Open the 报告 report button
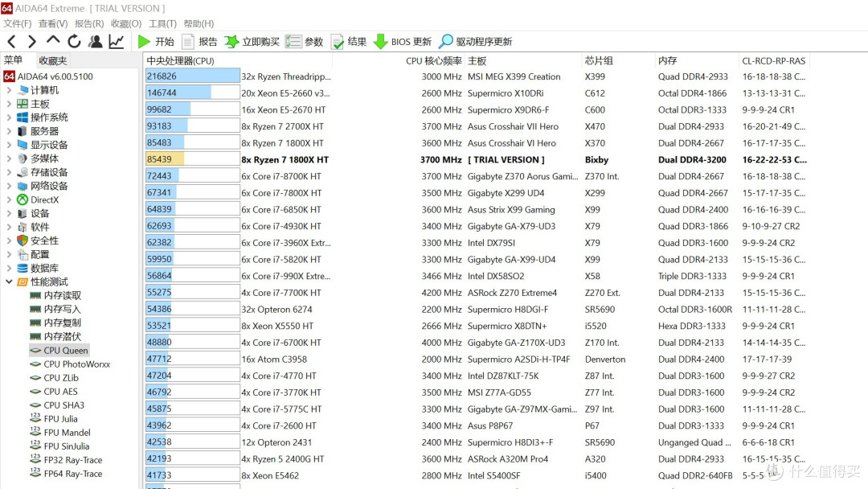This screenshot has height=489, width=868. pos(200,42)
